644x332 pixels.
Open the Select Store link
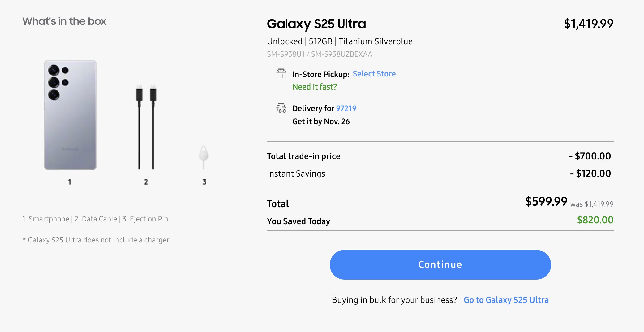[x=374, y=74]
